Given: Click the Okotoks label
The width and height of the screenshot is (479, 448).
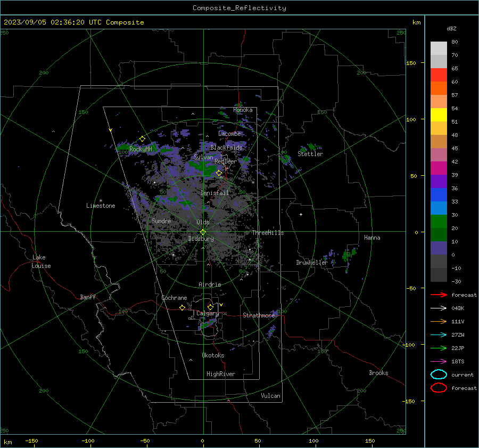Looking at the screenshot, I should 213,355.
